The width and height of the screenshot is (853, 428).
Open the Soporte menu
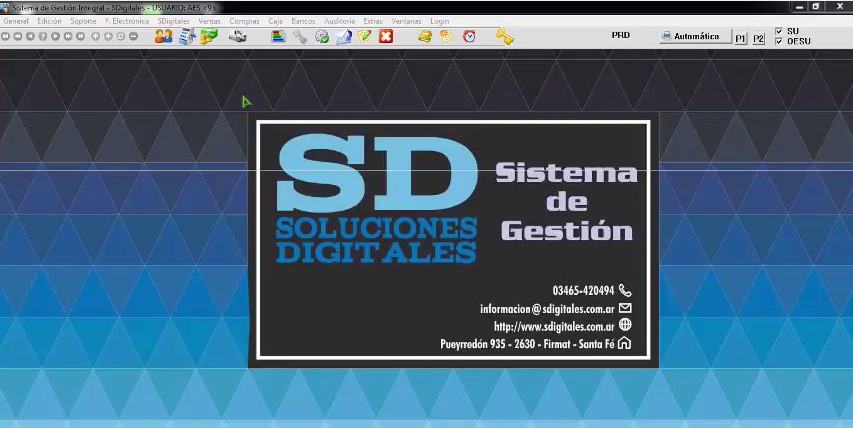[x=83, y=21]
